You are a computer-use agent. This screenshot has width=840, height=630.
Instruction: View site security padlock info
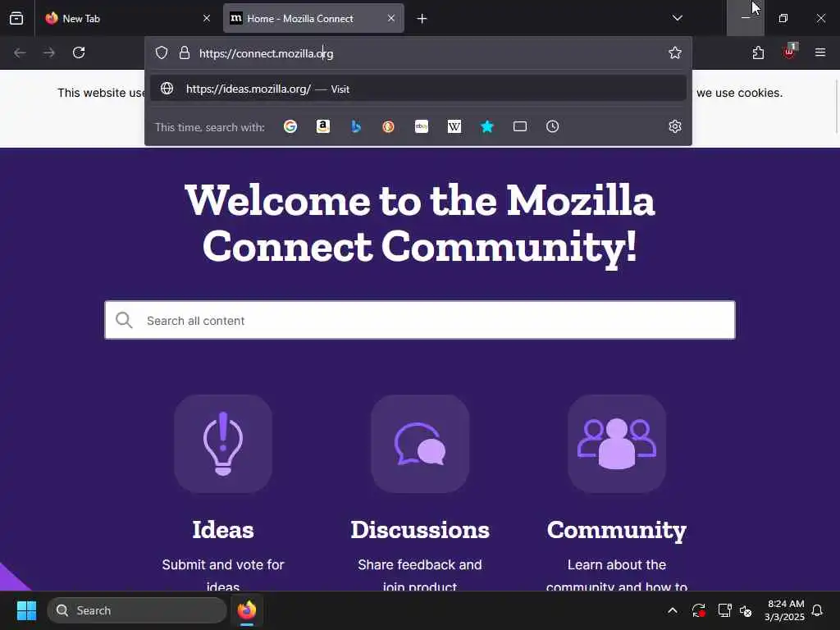(x=185, y=52)
